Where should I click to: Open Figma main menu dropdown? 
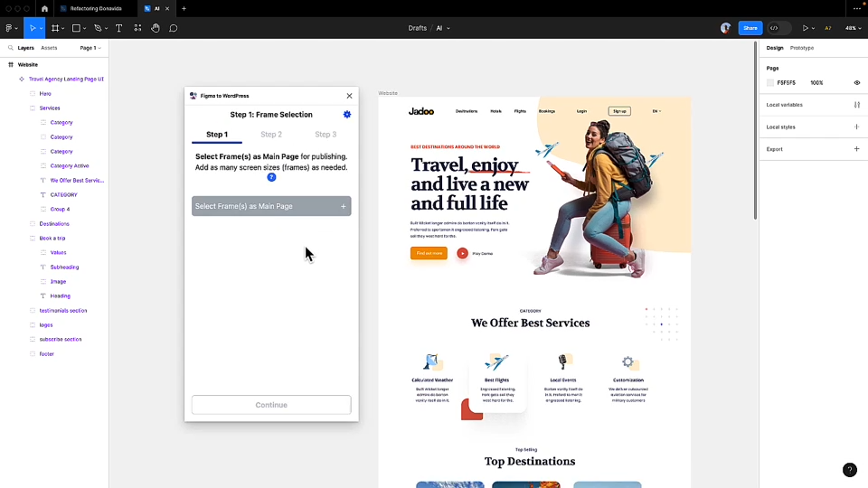tap(12, 28)
